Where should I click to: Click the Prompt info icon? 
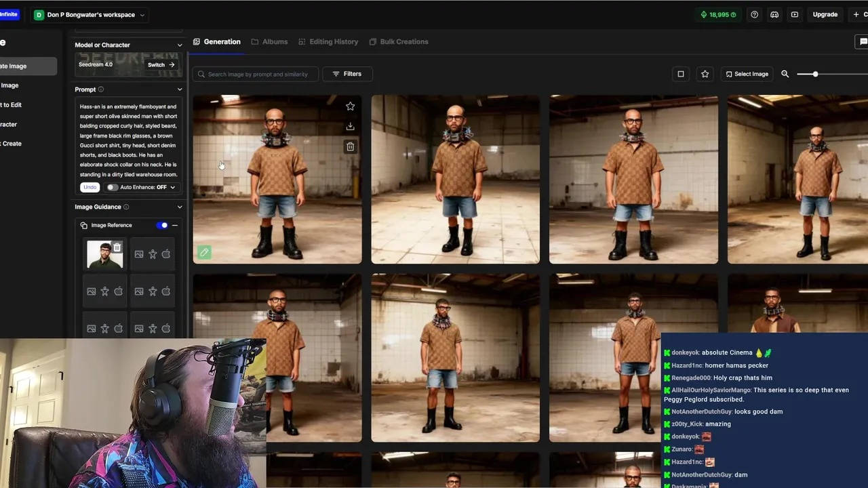[101, 89]
